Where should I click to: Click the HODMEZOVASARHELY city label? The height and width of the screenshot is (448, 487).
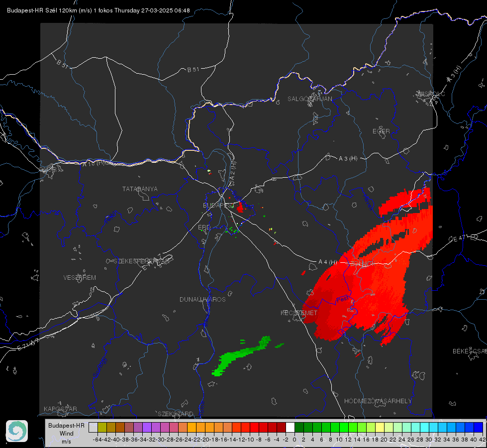coord(378,401)
